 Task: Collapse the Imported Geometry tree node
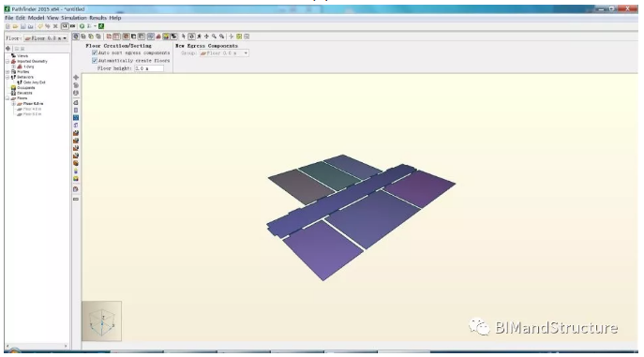7,61
